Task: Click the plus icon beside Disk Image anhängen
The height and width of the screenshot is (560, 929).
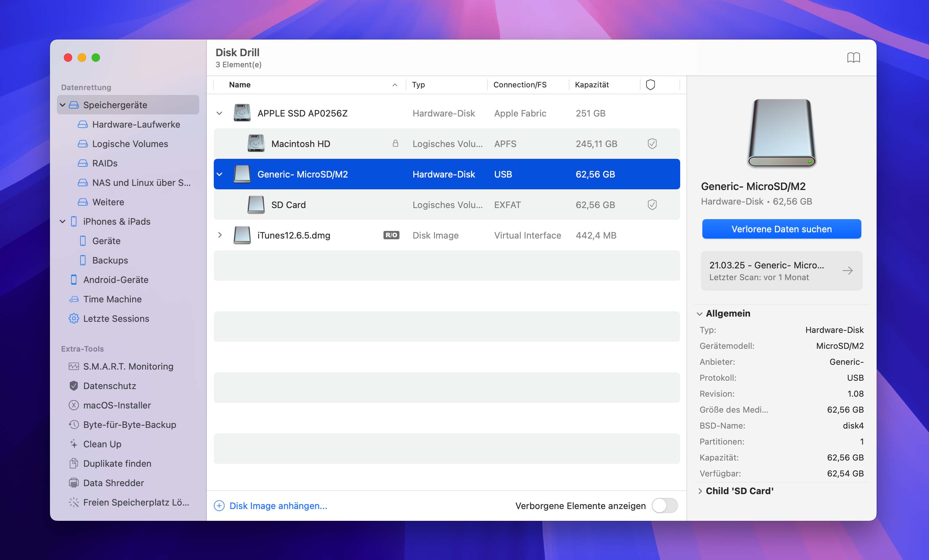Action: click(x=219, y=506)
